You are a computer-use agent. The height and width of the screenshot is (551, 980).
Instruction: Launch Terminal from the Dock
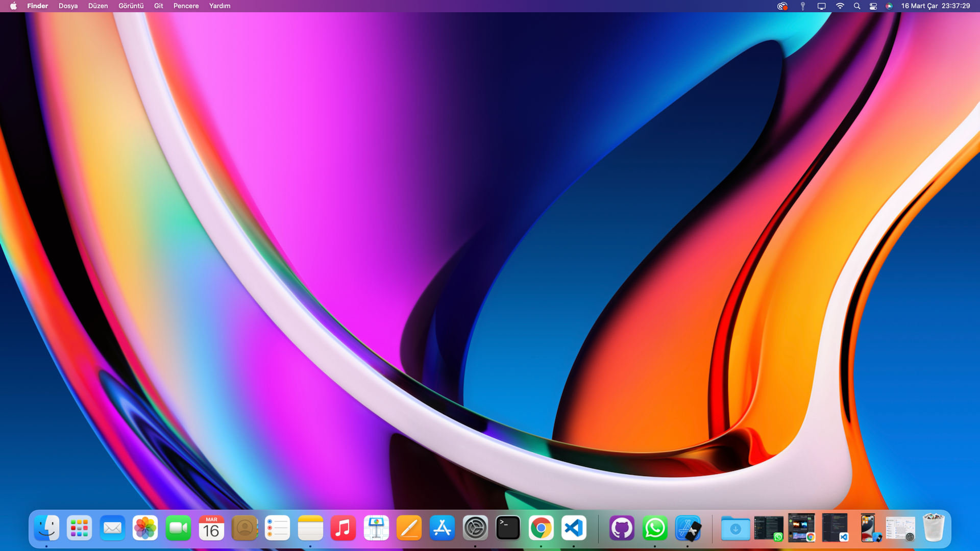tap(508, 528)
